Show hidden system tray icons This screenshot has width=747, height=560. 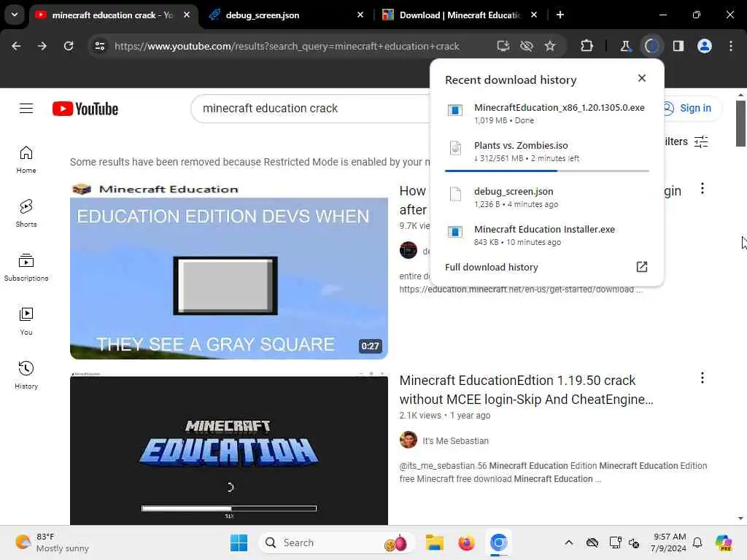[568, 542]
